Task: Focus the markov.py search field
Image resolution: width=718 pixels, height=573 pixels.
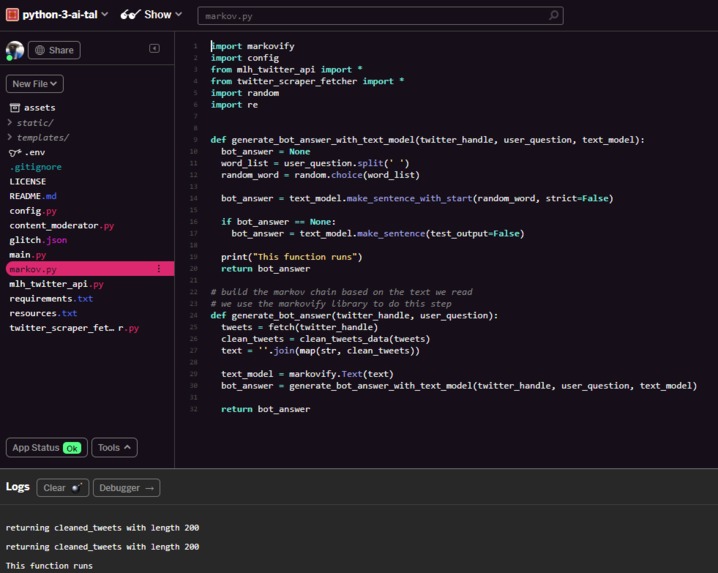Action: click(380, 16)
